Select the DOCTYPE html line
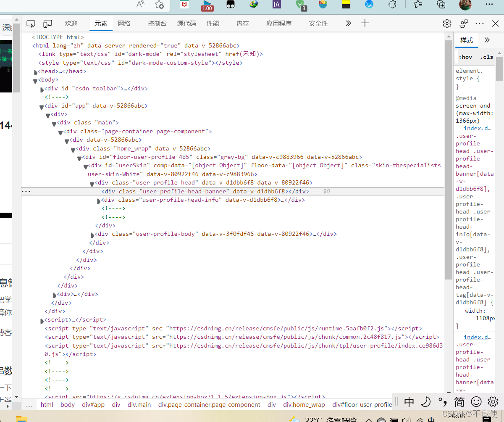The height and width of the screenshot is (422, 504). click(x=58, y=37)
